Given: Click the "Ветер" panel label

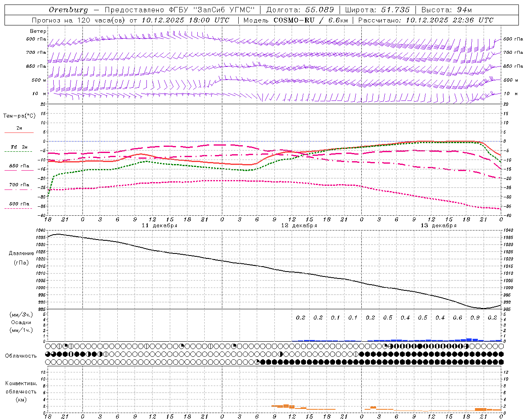Looking at the screenshot, I should pyautogui.click(x=38, y=31).
